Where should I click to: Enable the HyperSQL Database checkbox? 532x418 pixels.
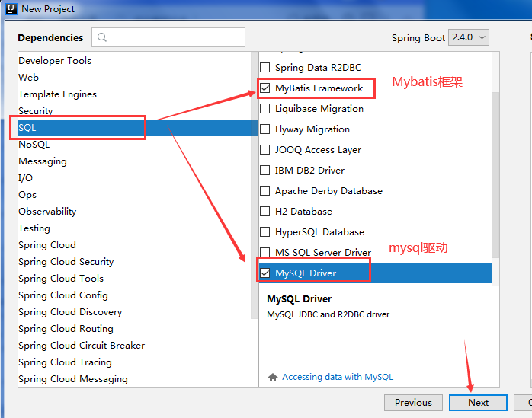click(264, 232)
